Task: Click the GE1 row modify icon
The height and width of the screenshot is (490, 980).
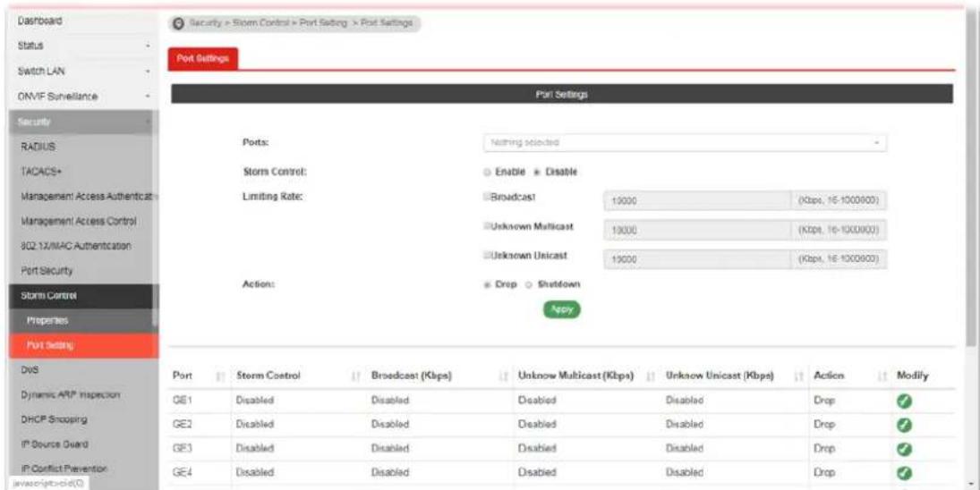Action: click(903, 401)
